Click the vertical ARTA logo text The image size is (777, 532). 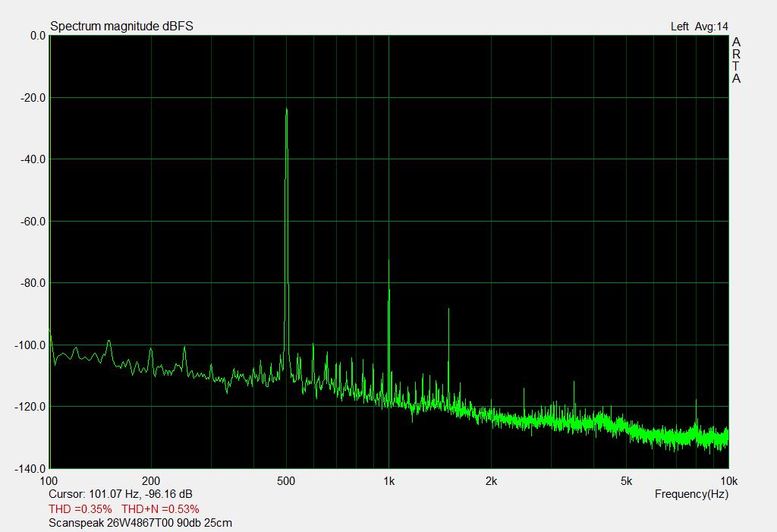pos(736,61)
